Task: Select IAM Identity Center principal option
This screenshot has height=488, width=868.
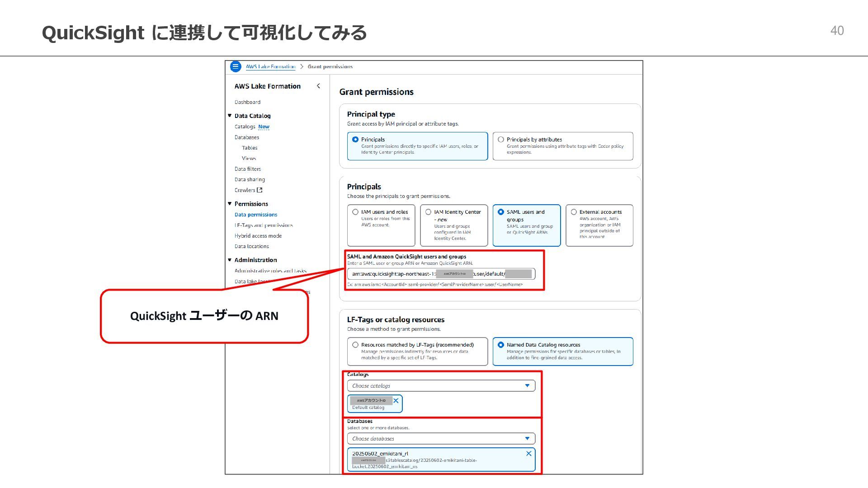Action: (x=428, y=212)
